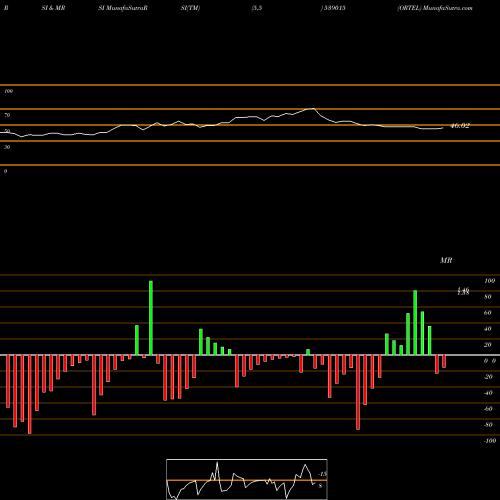
Task: Click the 60 label on MR axis
Action: click(x=488, y=313)
